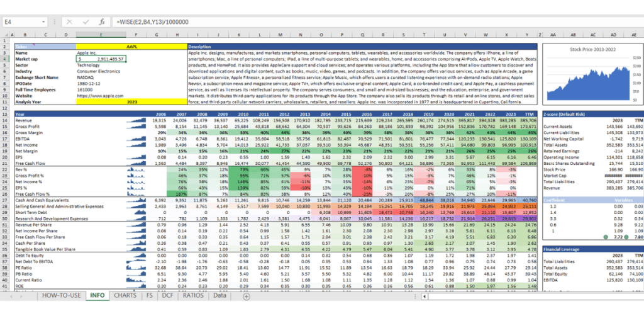Select column header E
644x311 pixels.
coord(101,36)
